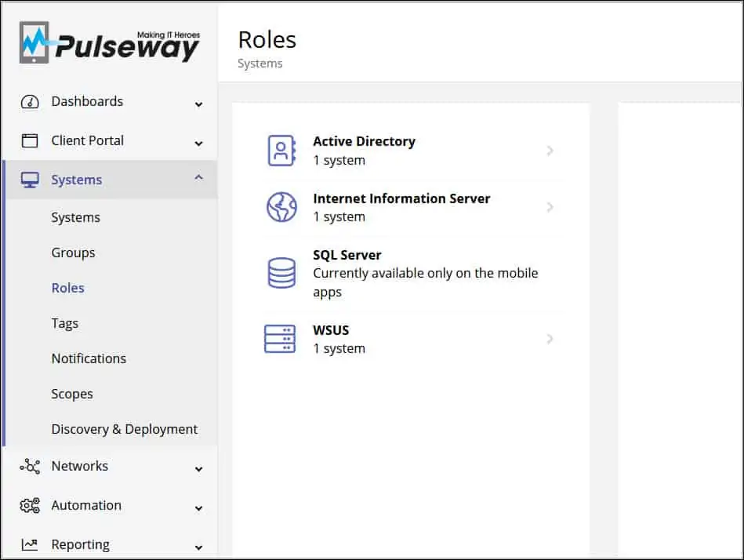Open the Scopes submenu item

tap(72, 394)
